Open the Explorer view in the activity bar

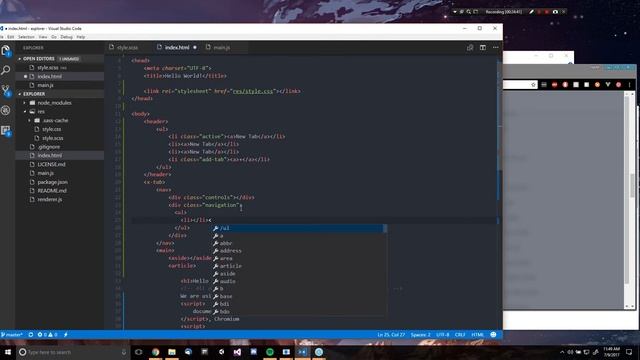(x=6, y=51)
